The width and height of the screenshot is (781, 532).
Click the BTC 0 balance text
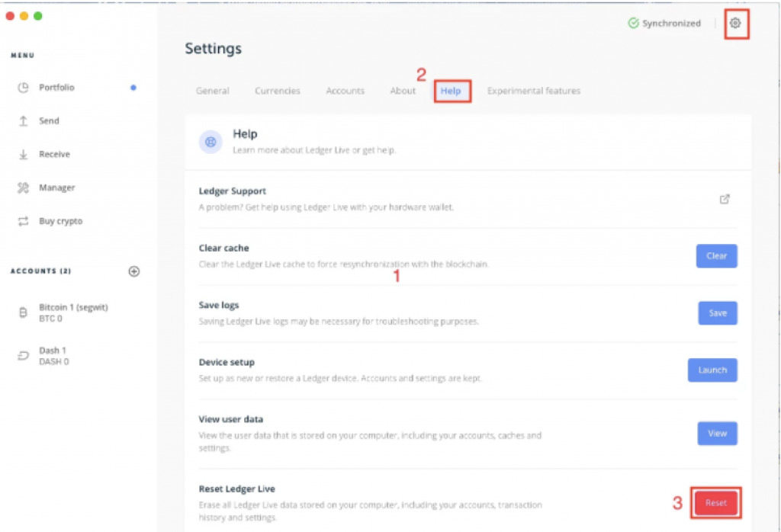[51, 319]
